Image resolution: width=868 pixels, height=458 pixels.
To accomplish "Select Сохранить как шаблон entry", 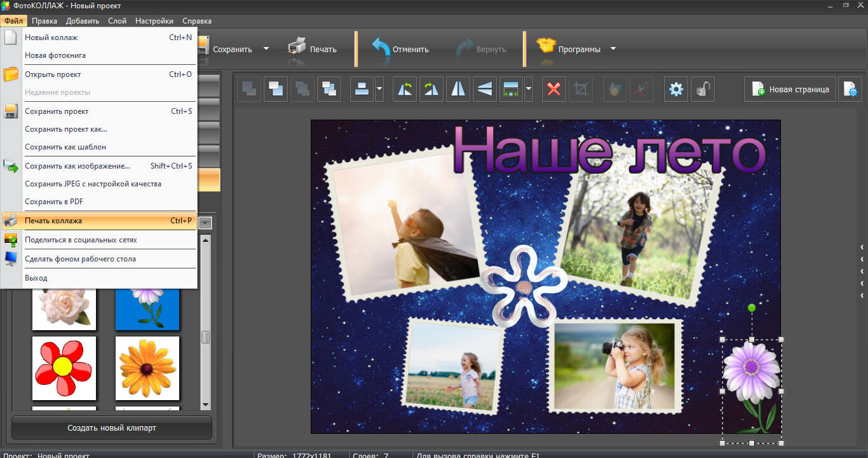I will pyautogui.click(x=99, y=147).
